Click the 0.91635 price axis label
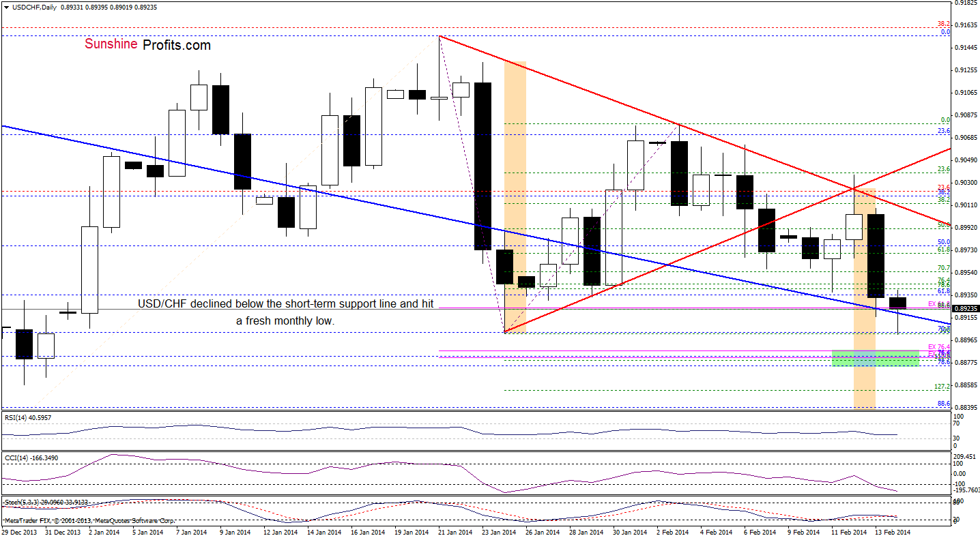This screenshot has height=538, width=980. pos(967,25)
